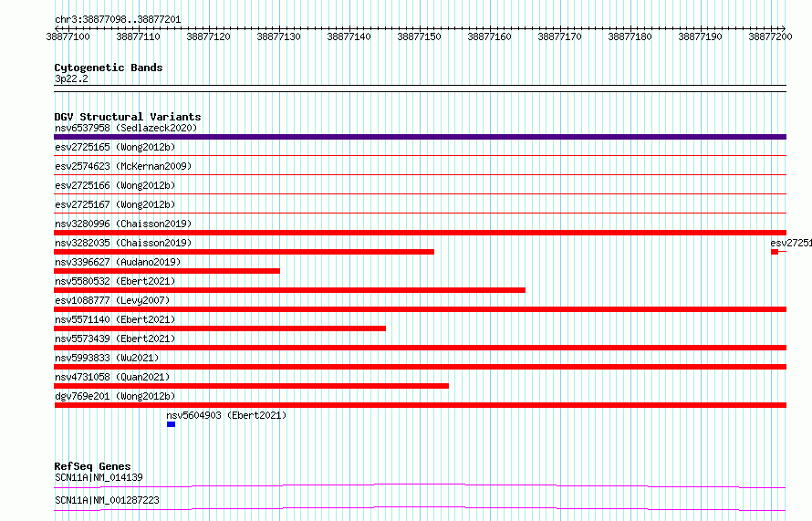Click ruler position 38877170
Viewport: 812px width, 521px height.
click(560, 36)
